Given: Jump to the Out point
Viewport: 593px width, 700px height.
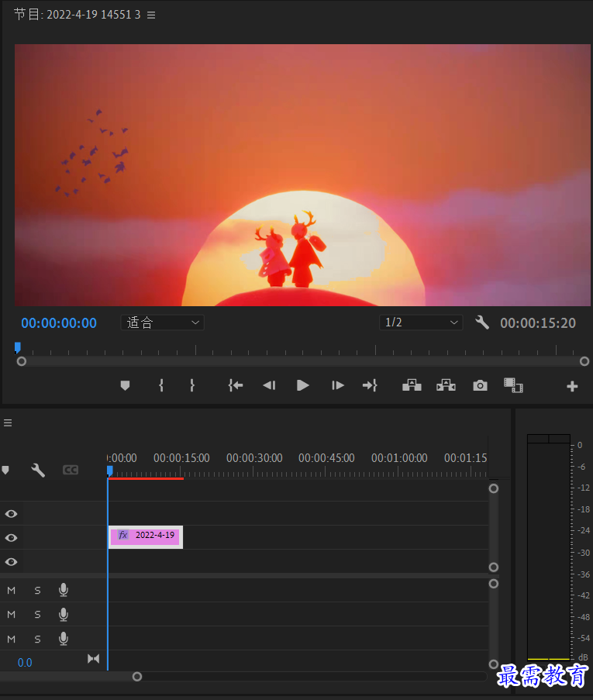Looking at the screenshot, I should pos(371,385).
